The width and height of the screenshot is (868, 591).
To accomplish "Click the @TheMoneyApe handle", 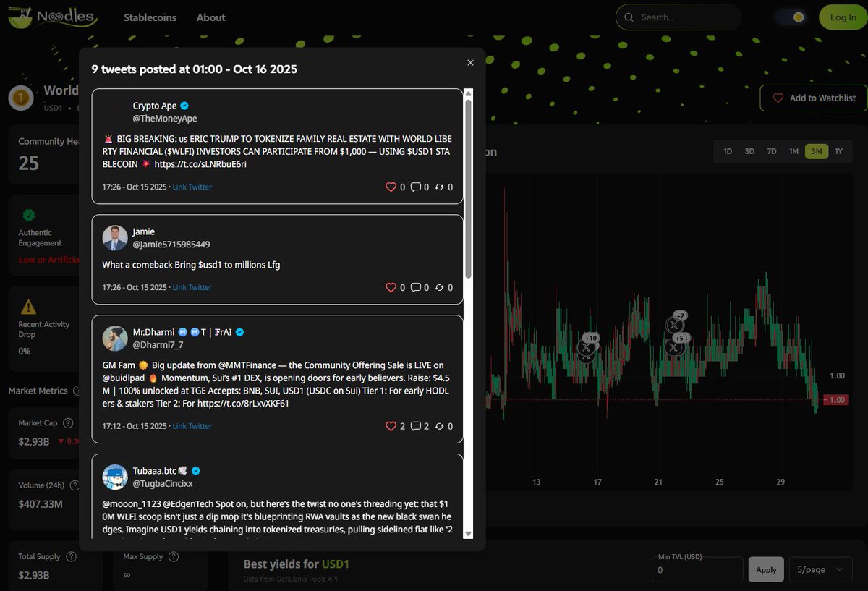I will (165, 119).
